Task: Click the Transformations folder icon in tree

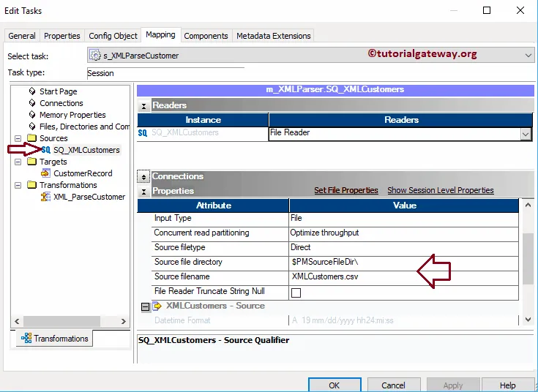Action: click(32, 185)
